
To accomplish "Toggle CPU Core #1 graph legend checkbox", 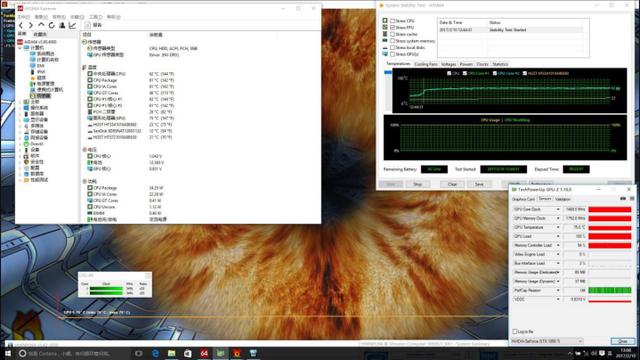I will [x=465, y=73].
